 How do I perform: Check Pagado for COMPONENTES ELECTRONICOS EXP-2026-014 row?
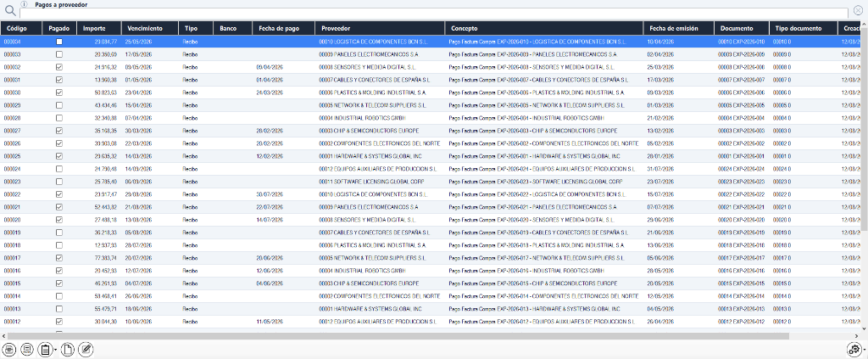59,296
